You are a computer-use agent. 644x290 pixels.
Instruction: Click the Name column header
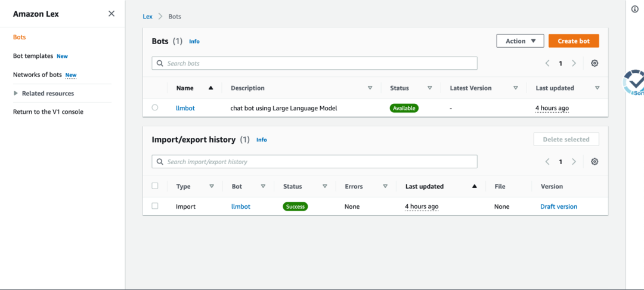coord(185,88)
